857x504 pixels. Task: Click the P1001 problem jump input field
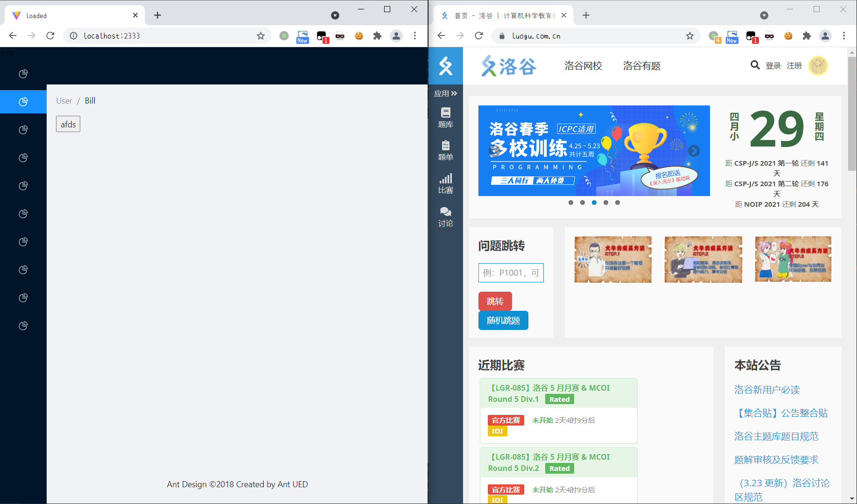tap(511, 273)
